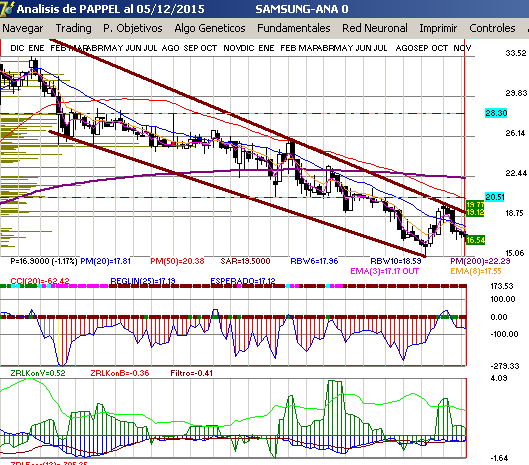Open the Algo Geneticos menu

click(x=210, y=28)
